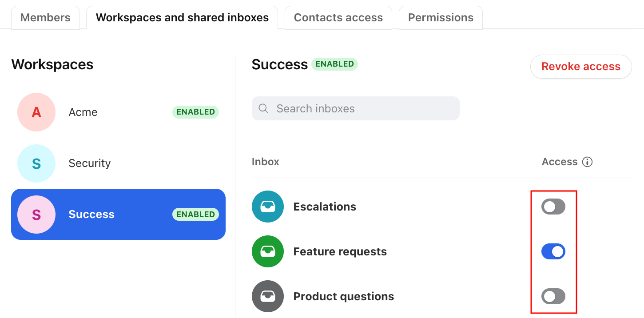
Task: Click the Success workspace avatar icon
Action: tap(36, 215)
